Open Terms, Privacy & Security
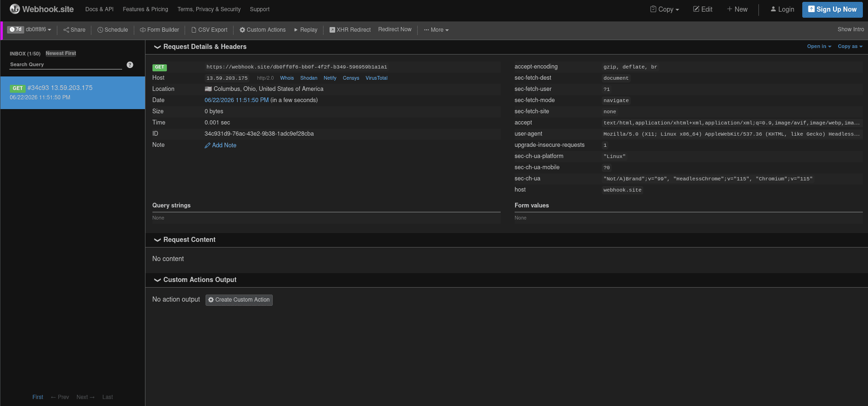 pyautogui.click(x=209, y=9)
